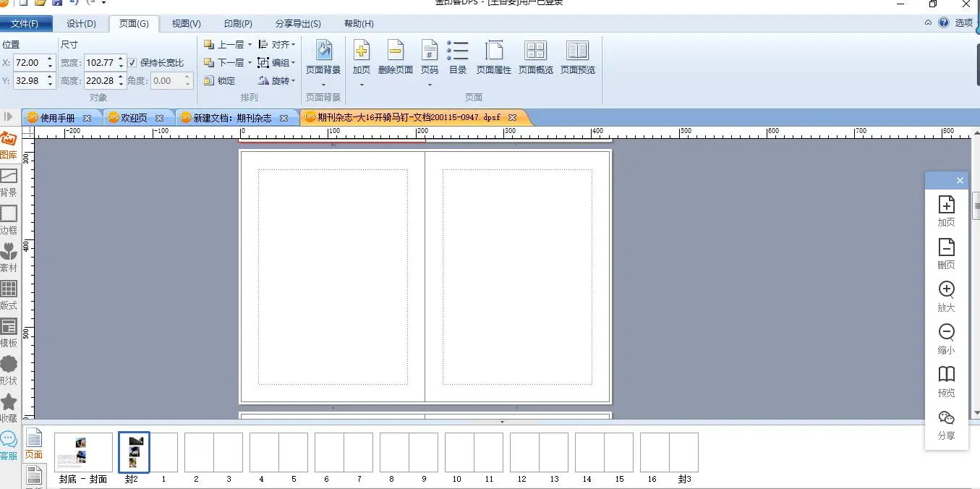Open the help question mark icon

coord(944,23)
